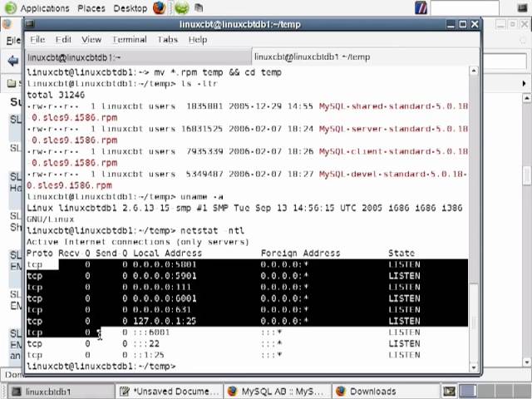Image resolution: width=532 pixels, height=399 pixels.
Task: Click the local address :::22
Action: click(x=146, y=343)
